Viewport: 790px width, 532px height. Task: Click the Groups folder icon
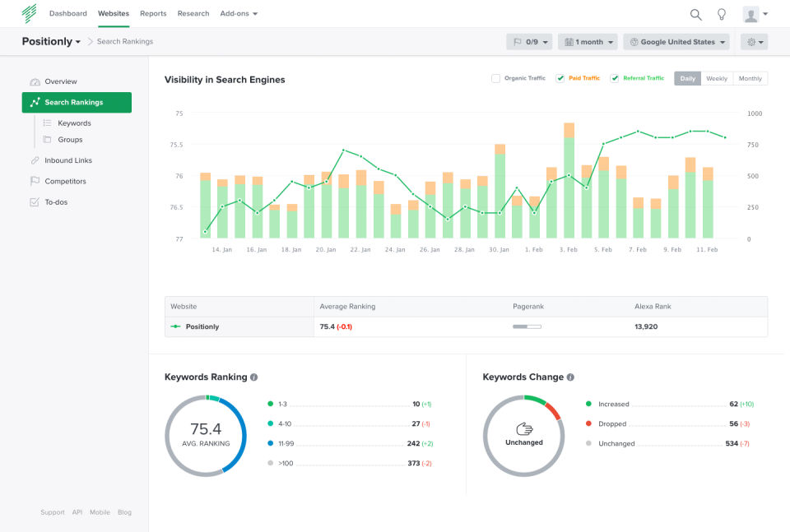click(48, 140)
